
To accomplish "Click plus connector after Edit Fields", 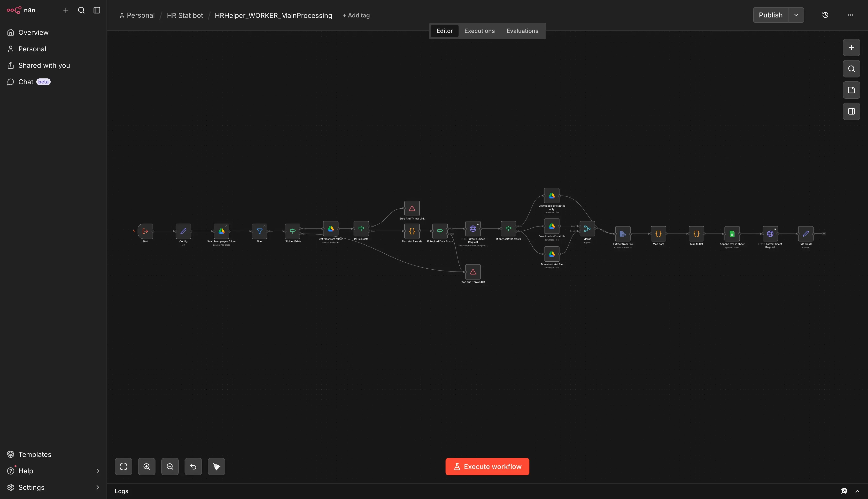I will (x=824, y=234).
